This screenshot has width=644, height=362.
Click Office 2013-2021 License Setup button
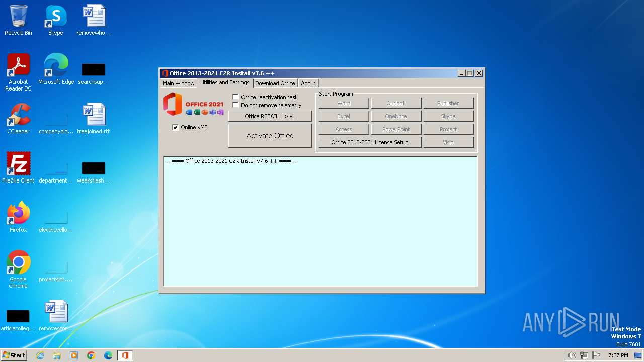click(x=370, y=142)
